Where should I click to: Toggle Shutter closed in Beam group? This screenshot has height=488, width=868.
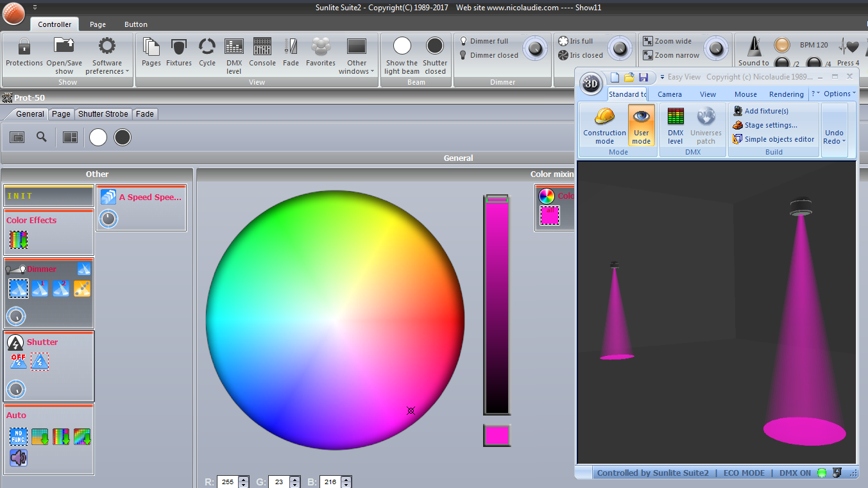(x=435, y=55)
